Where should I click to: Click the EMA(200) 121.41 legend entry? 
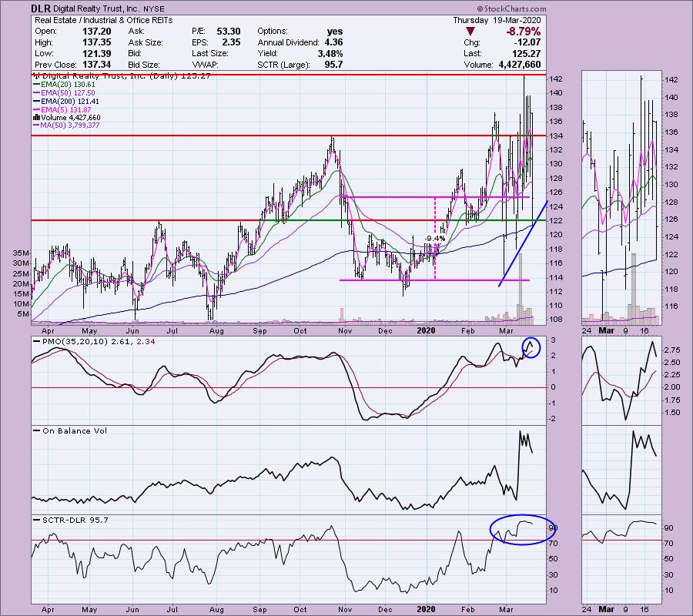(66, 101)
